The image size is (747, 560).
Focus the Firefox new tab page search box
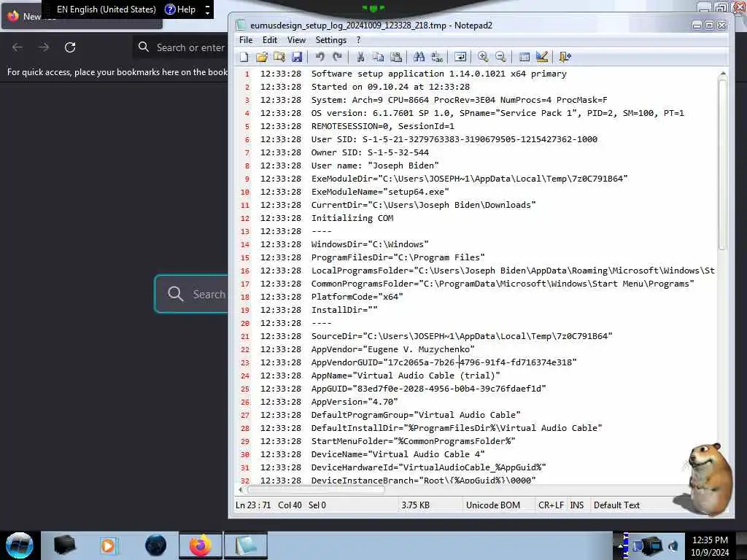point(192,294)
